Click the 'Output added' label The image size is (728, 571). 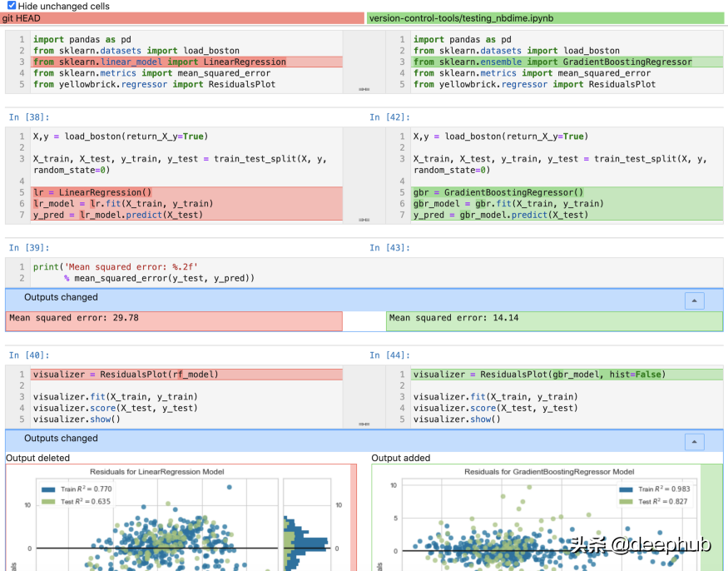coord(401,458)
